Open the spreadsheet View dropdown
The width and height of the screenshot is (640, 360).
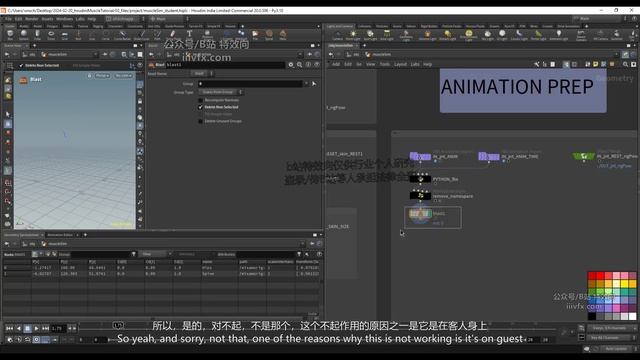[x=156, y=254]
